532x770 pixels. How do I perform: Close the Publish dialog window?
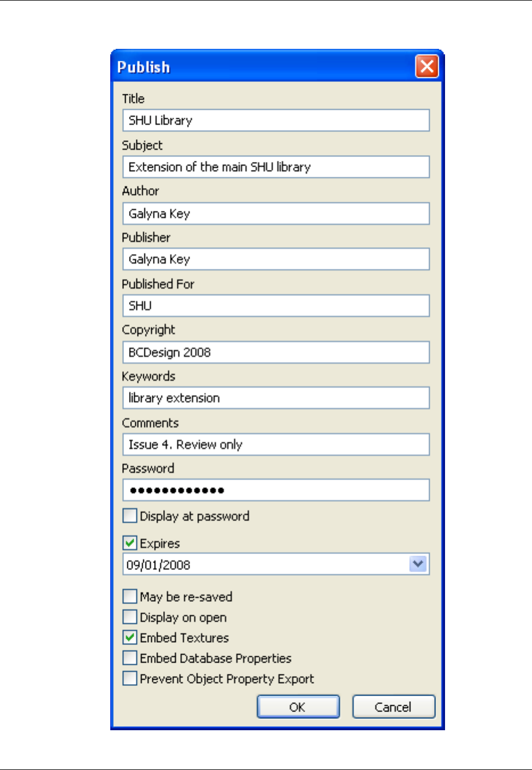click(427, 66)
